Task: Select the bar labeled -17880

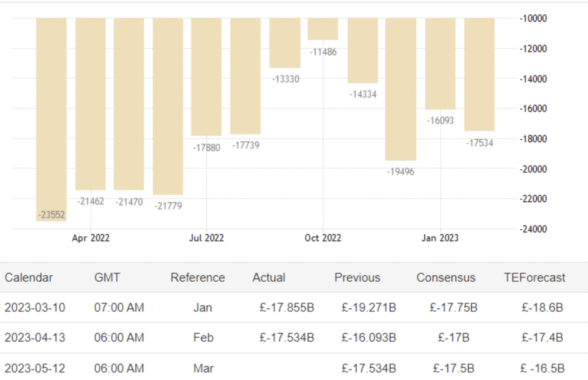Action: click(x=206, y=76)
